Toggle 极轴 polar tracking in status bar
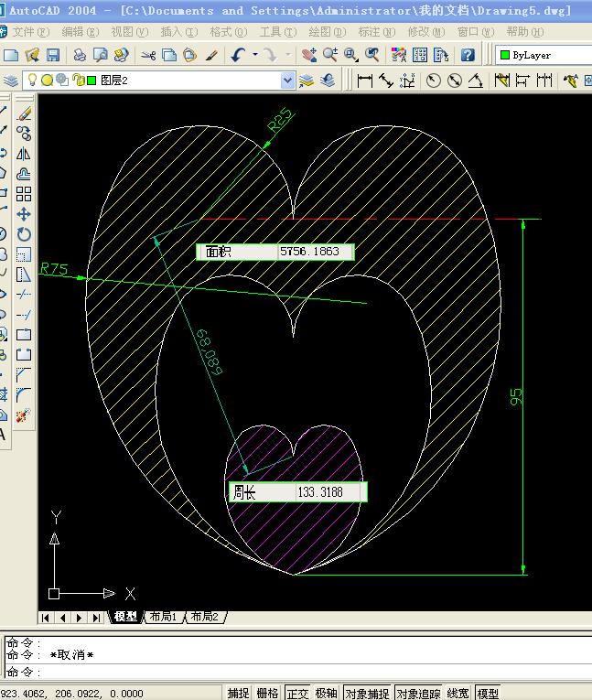This screenshot has height=700, width=592. pos(326,693)
